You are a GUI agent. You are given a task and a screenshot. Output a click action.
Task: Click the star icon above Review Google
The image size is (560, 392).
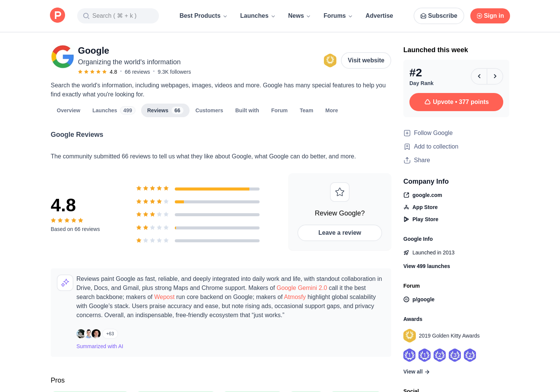click(340, 192)
